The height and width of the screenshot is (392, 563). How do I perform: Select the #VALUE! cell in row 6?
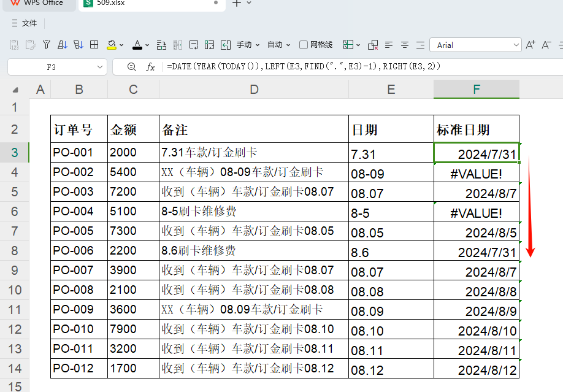477,211
